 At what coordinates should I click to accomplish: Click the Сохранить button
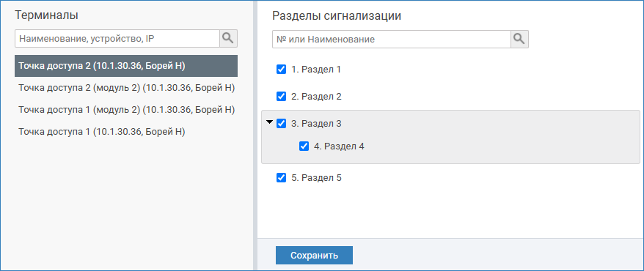pos(314,256)
